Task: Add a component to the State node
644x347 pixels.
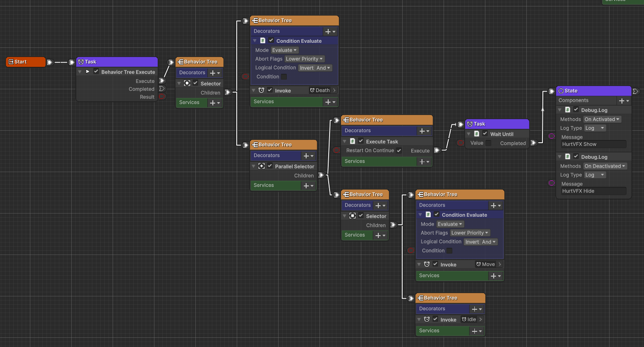Action: tap(623, 100)
